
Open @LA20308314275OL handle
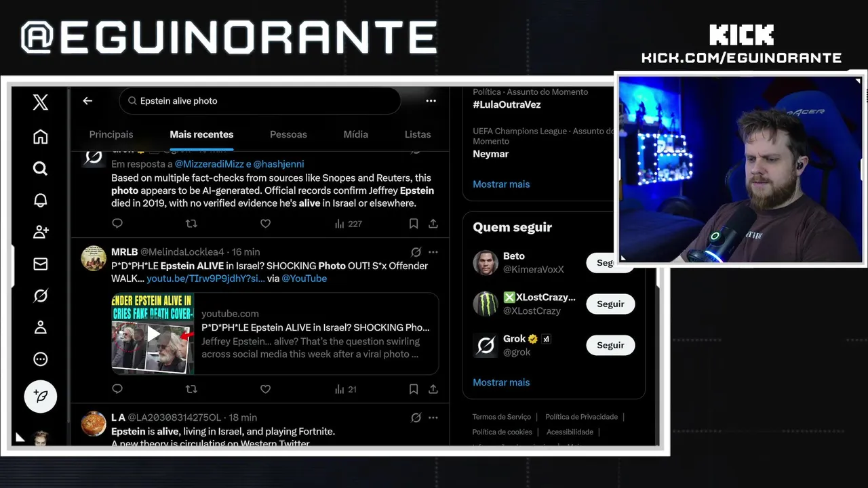coord(174,418)
